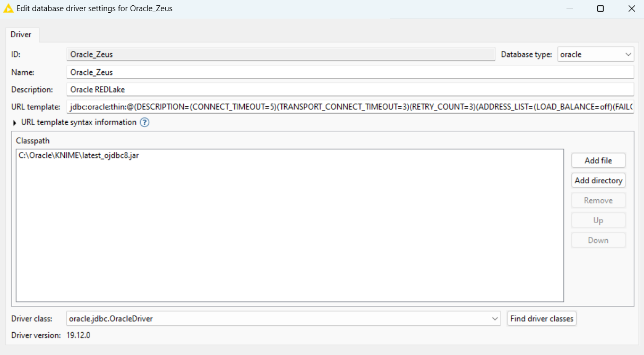Select latest_ojdbc8.jar entry in Classpath list
Screen dimensions: 644x355
coord(79,156)
